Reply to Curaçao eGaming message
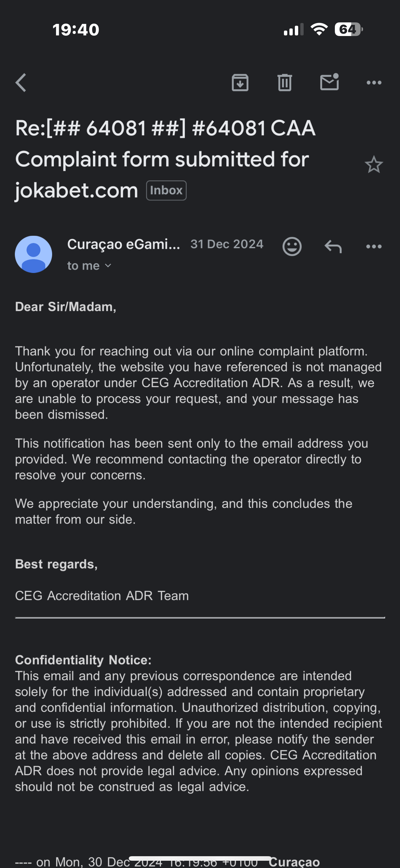400x868 pixels. pos(333,247)
